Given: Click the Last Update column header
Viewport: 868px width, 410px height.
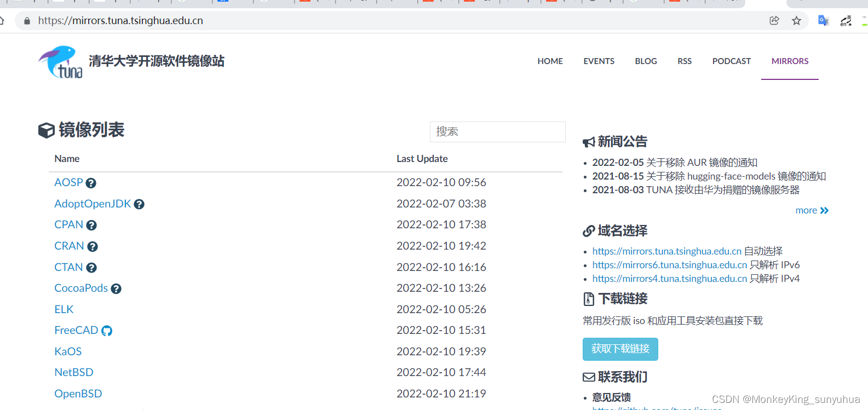Looking at the screenshot, I should 422,159.
